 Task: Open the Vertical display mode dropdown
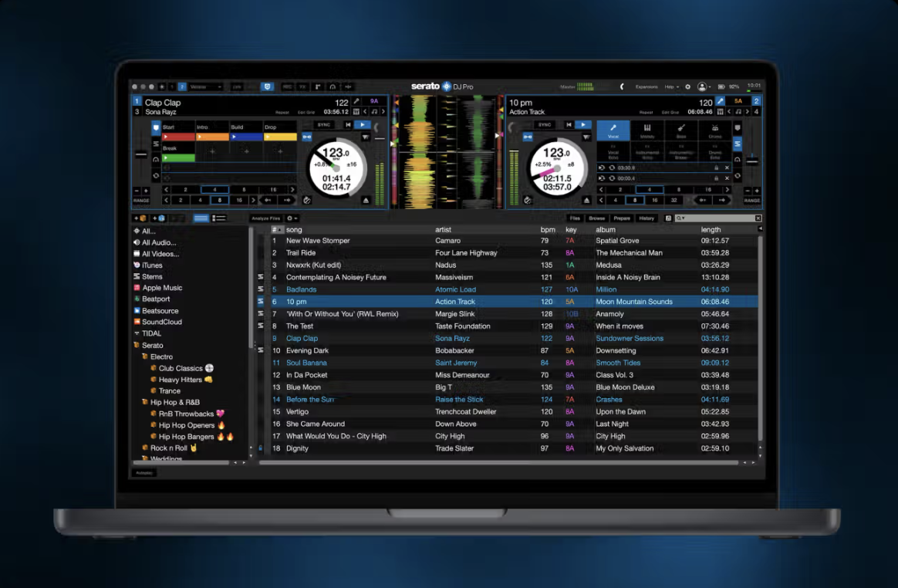point(206,87)
